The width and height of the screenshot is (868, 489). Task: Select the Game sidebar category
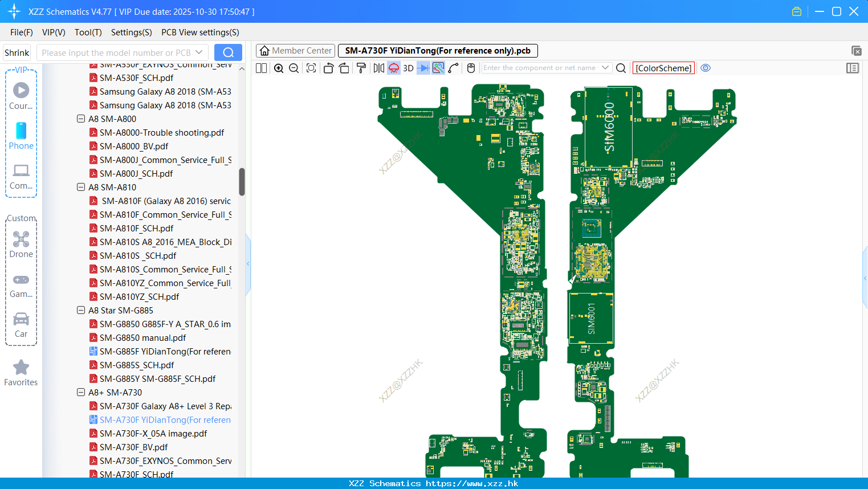[x=21, y=285]
